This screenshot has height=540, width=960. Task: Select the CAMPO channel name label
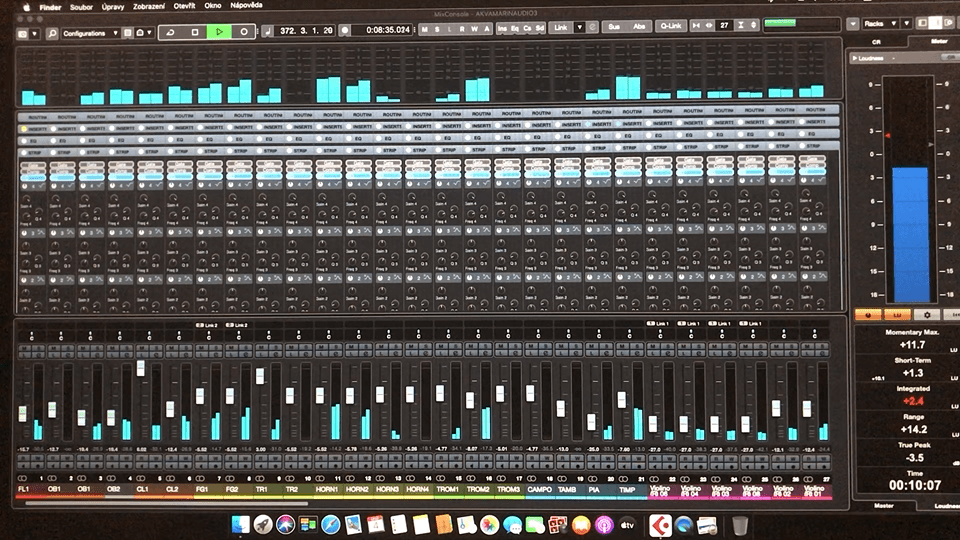[x=539, y=490]
